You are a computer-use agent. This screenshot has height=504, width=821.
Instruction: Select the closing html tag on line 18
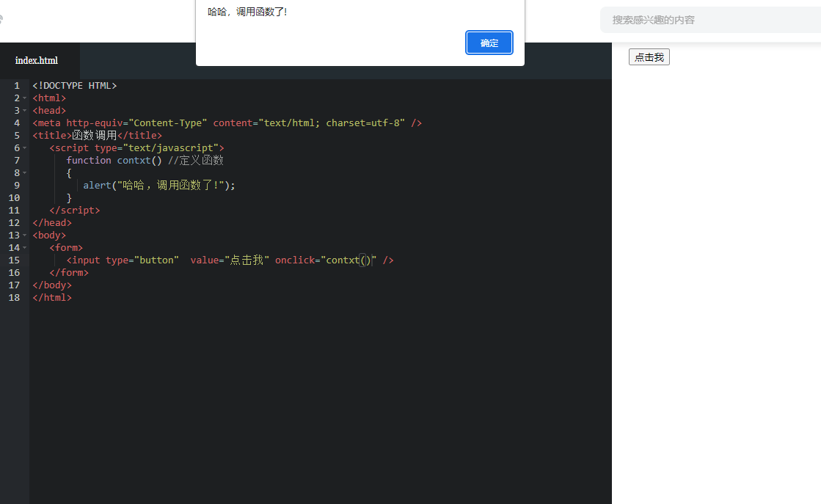tap(51, 297)
